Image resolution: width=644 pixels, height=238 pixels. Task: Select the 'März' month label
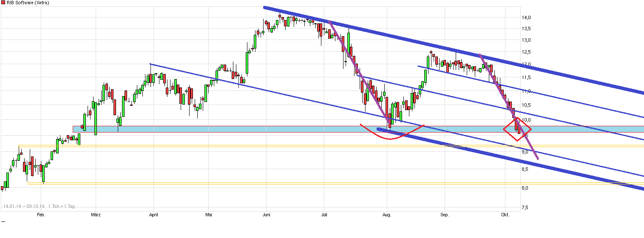click(x=96, y=215)
